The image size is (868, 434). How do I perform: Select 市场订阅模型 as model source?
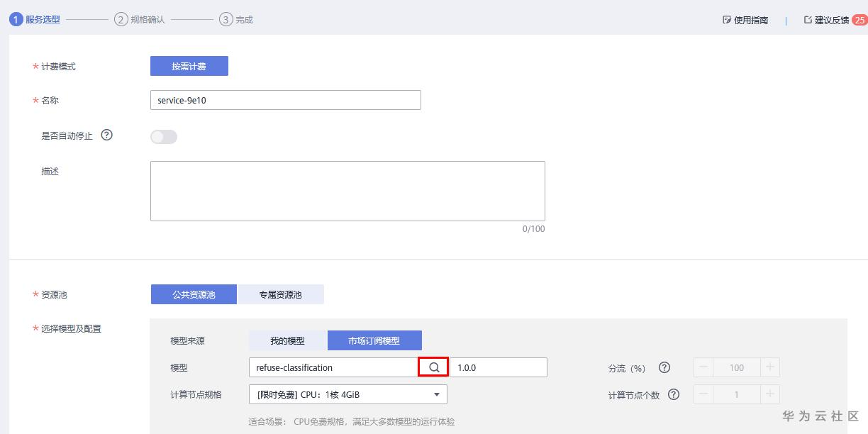click(x=374, y=340)
